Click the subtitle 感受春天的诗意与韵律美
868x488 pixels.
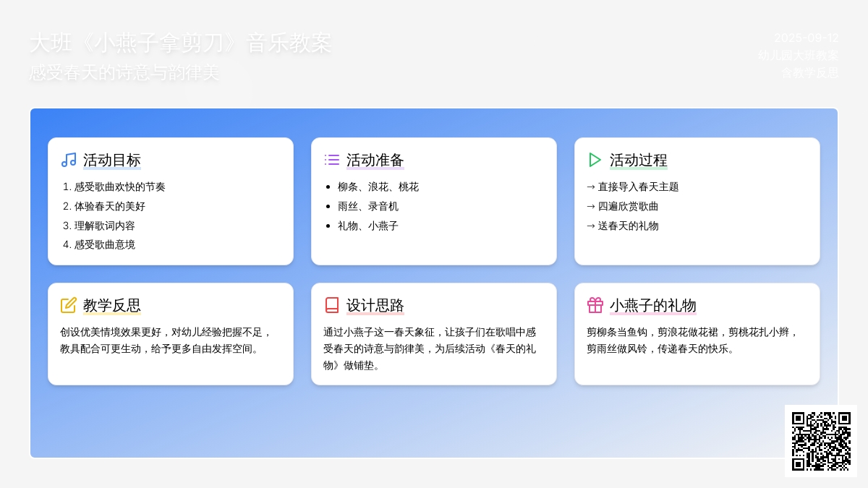[124, 73]
